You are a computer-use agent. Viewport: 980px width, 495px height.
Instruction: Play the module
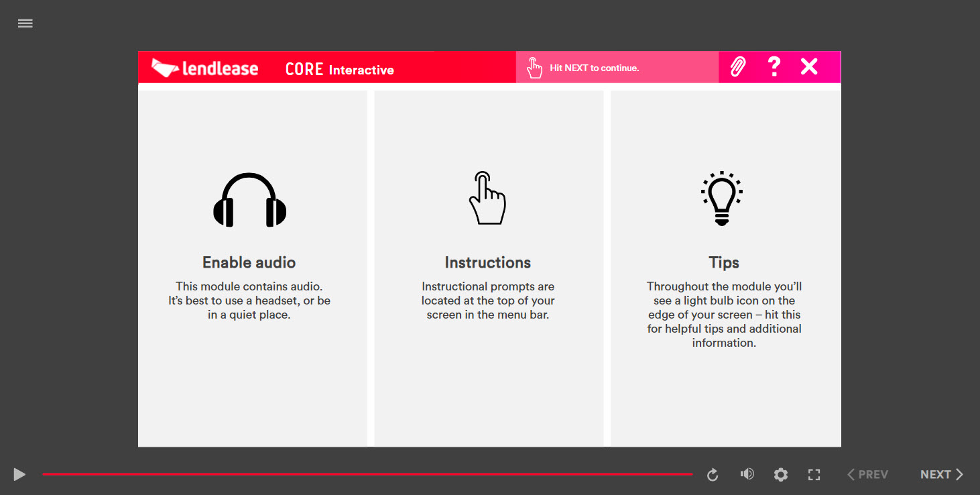19,475
